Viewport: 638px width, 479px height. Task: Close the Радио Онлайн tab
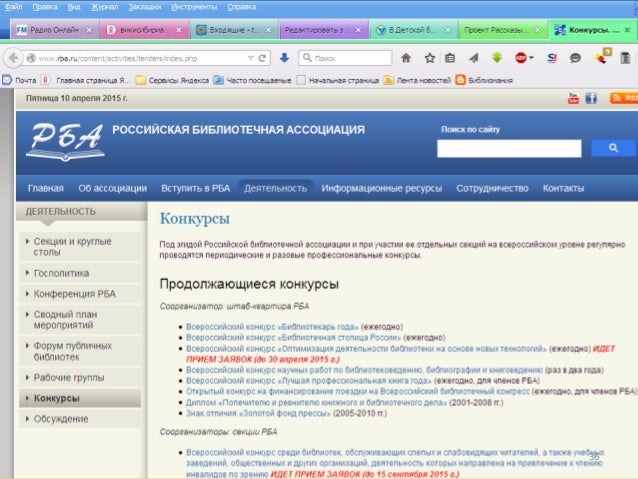coord(89,30)
